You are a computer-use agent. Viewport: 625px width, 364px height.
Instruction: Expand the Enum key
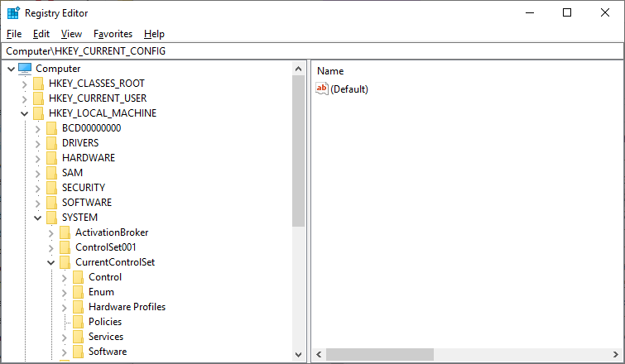(65, 293)
